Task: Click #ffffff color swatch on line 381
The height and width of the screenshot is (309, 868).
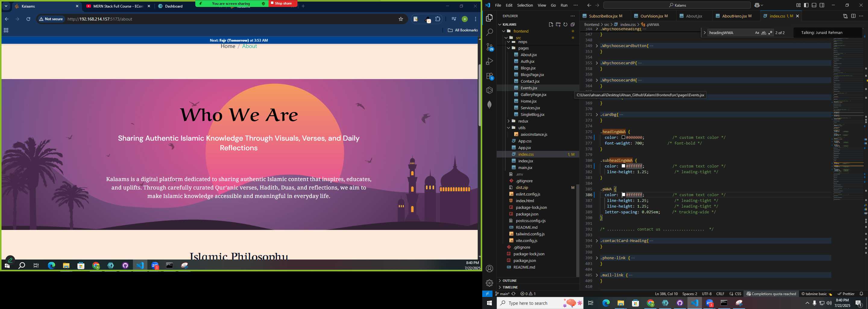Action: click(x=623, y=166)
